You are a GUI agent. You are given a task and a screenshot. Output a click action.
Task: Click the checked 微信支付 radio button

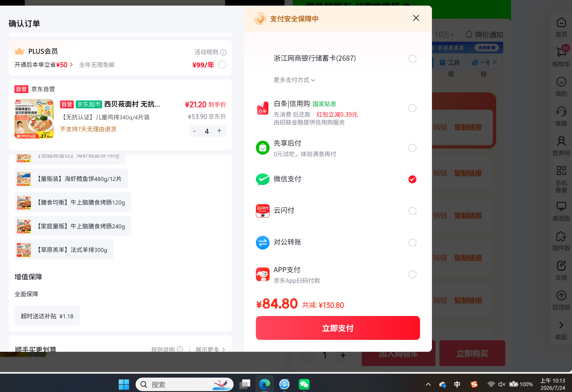click(412, 179)
